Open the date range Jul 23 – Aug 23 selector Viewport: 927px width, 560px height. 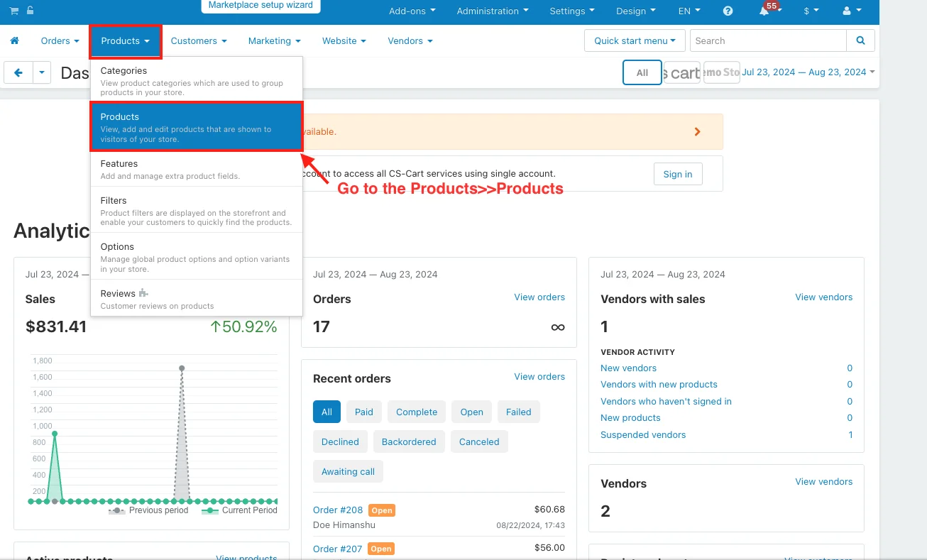coord(808,72)
